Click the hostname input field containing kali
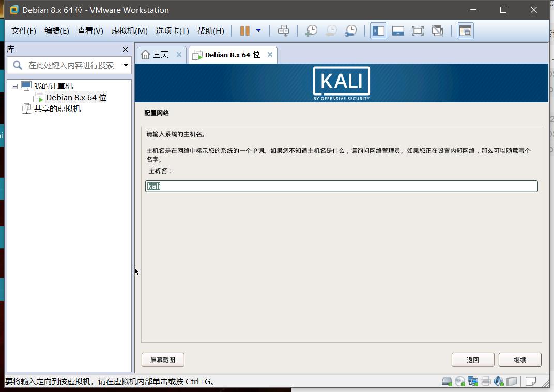Screen dimensions: 554x392 click(x=341, y=186)
